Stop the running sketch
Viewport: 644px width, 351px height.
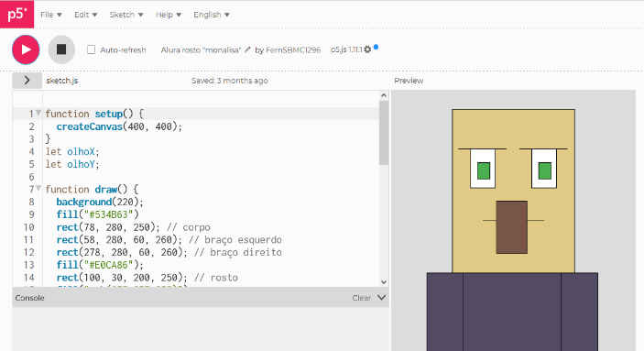[61, 49]
